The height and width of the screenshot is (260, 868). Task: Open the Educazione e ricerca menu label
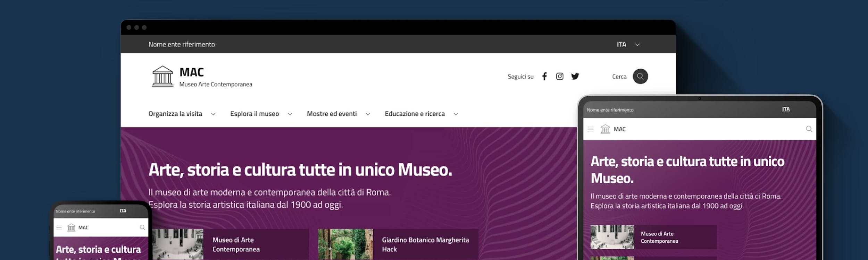coord(415,114)
